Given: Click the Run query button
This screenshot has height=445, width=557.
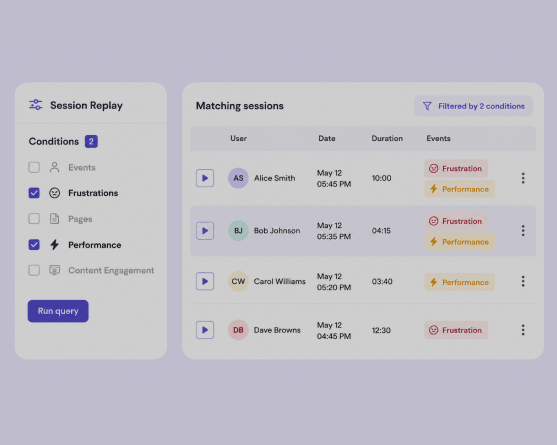Looking at the screenshot, I should (58, 311).
